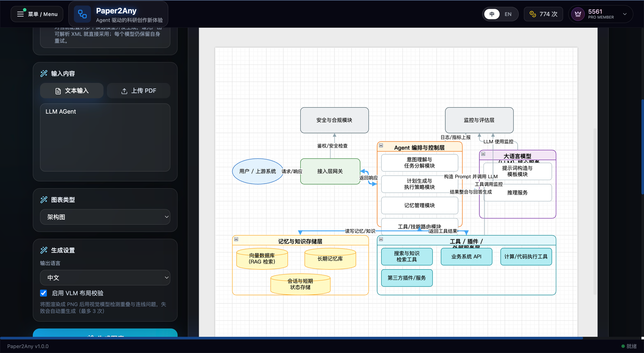This screenshot has width=644, height=353.
Task: Click the crown PRO member avatar
Action: click(578, 14)
